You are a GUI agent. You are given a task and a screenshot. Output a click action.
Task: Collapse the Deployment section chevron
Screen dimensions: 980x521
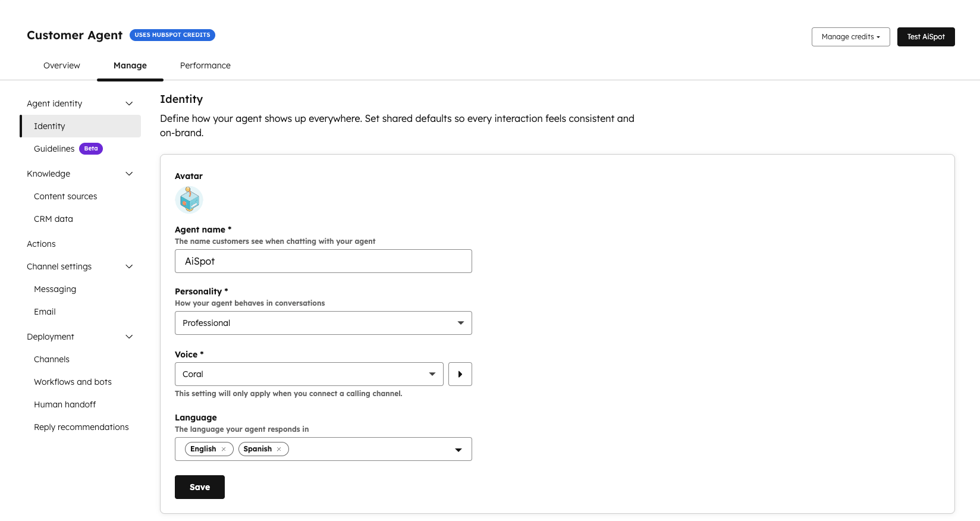129,337
